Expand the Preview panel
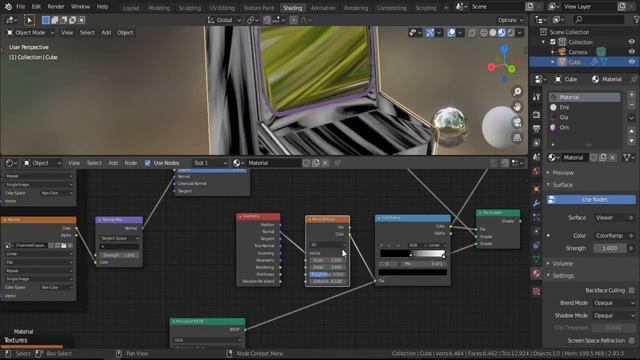This screenshot has height=360, width=640. click(562, 173)
